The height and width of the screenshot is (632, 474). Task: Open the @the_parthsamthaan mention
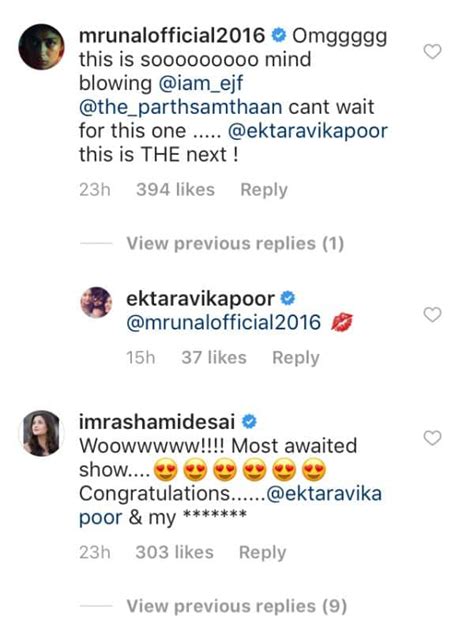pyautogui.click(x=181, y=107)
